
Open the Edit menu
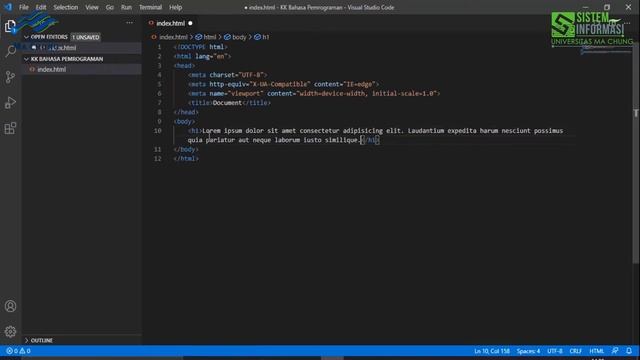[41, 7]
